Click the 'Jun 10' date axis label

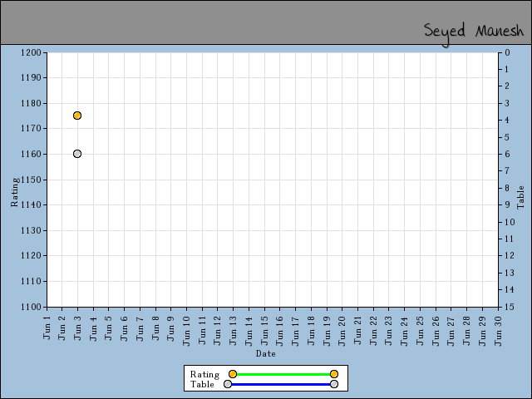(x=186, y=331)
